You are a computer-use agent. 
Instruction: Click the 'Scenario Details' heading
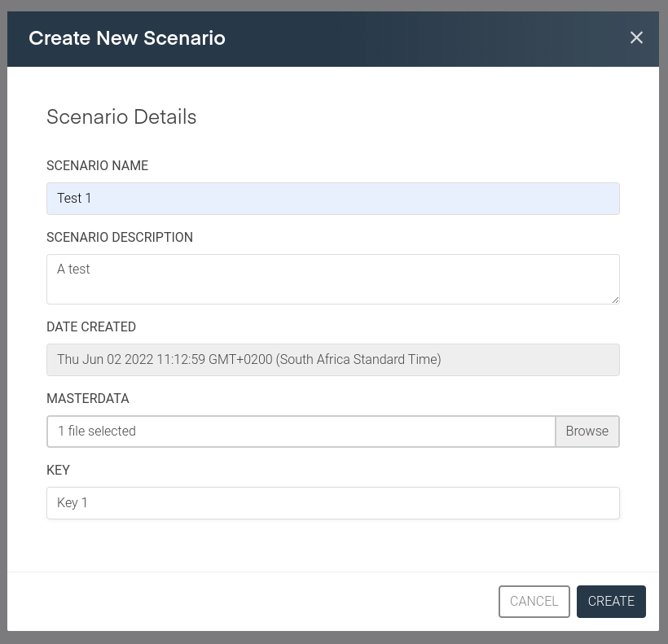click(x=121, y=117)
